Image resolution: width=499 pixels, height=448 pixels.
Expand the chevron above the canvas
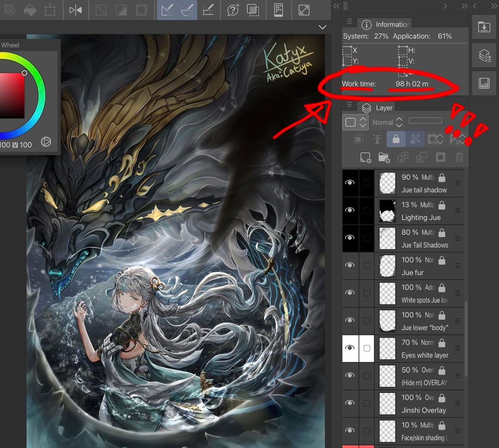click(x=323, y=28)
